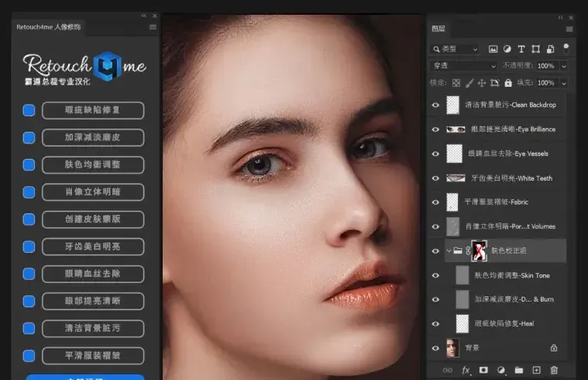Run 肤色均衡调整 button
Viewport: 588px width, 380px height.
pyautogui.click(x=93, y=165)
